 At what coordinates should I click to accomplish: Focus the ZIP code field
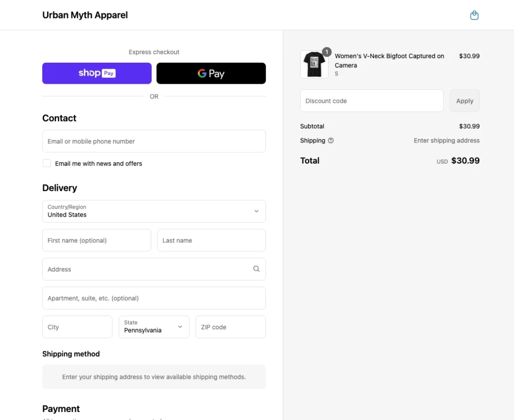pos(231,327)
